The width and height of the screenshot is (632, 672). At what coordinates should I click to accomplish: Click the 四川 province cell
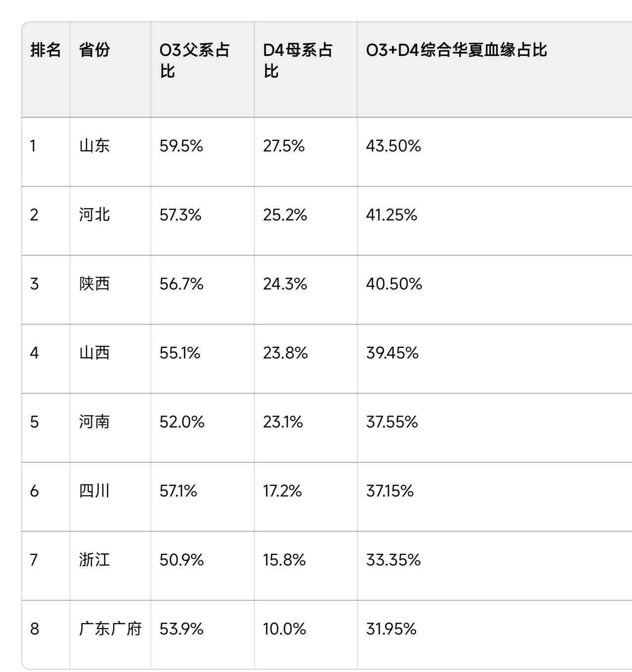[94, 491]
